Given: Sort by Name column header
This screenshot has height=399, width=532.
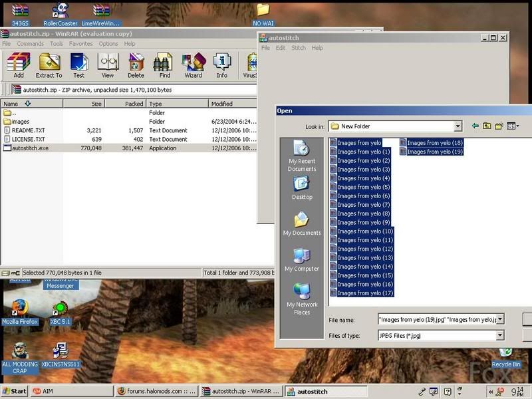Looking at the screenshot, I should click(x=32, y=104).
